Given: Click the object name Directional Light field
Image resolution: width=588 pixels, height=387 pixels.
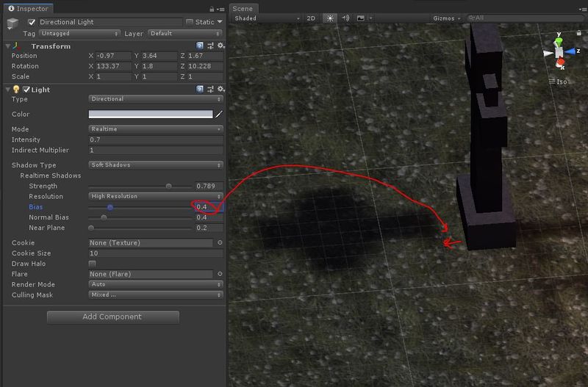Looking at the screenshot, I should point(110,22).
